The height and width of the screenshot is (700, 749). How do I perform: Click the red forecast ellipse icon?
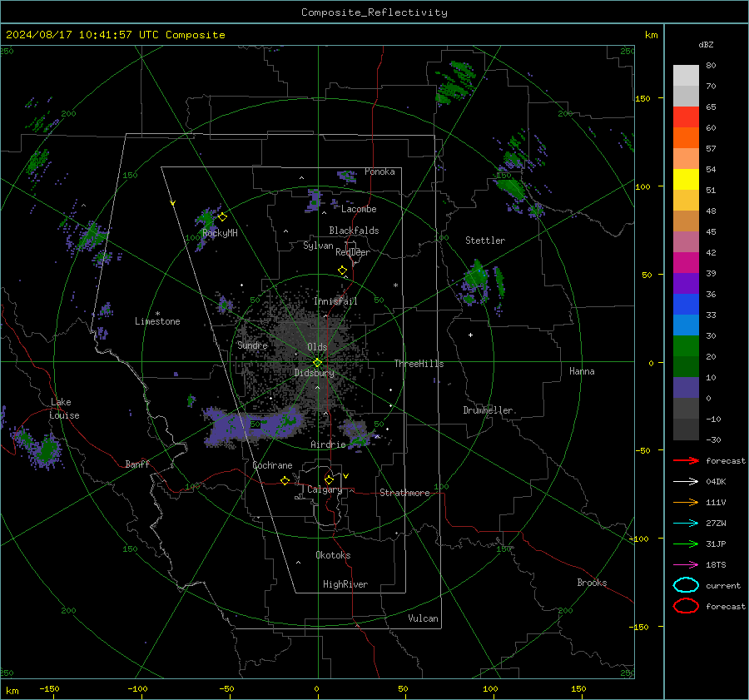click(686, 606)
